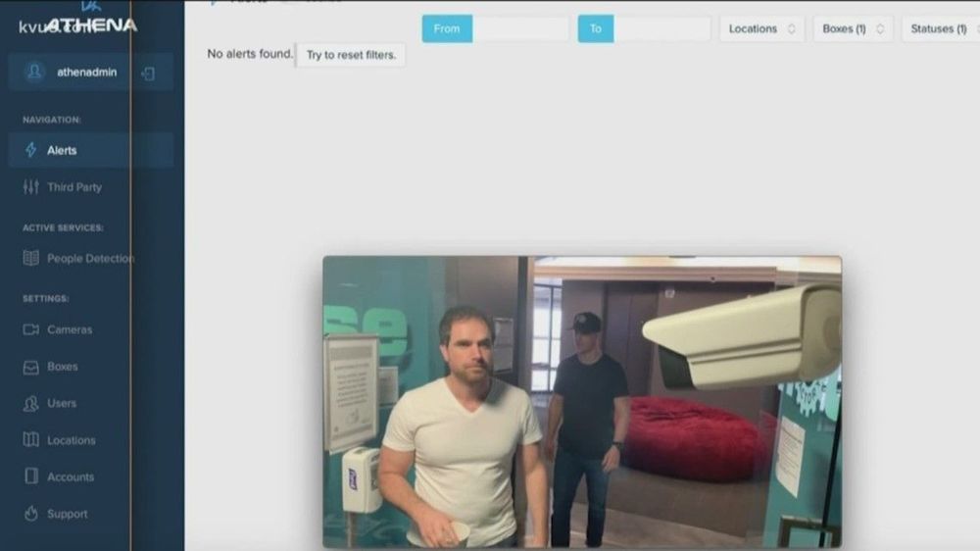Click the lightning bolt Alerts icon

click(x=30, y=150)
